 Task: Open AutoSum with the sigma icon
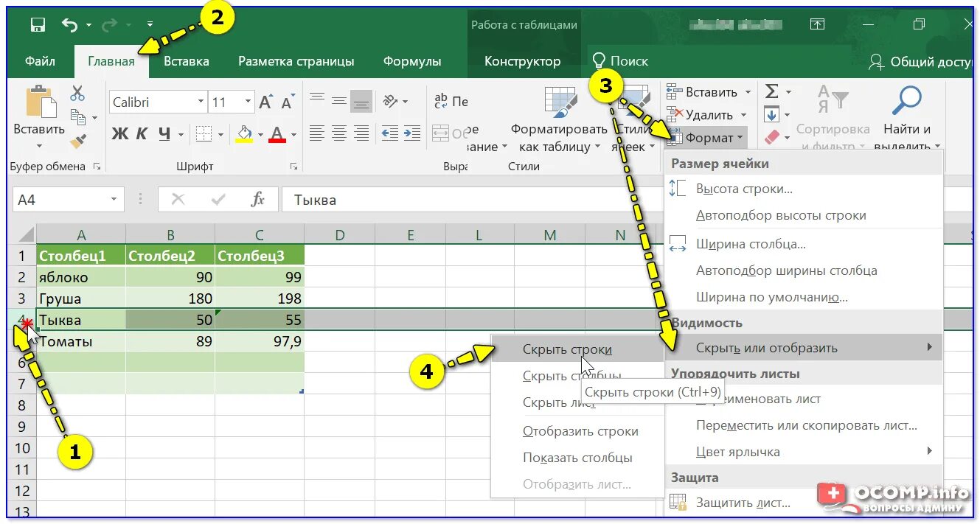pyautogui.click(x=771, y=91)
